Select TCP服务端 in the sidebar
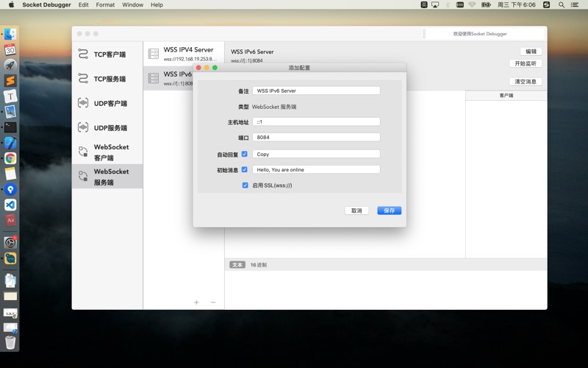The height and width of the screenshot is (368, 588). click(107, 79)
